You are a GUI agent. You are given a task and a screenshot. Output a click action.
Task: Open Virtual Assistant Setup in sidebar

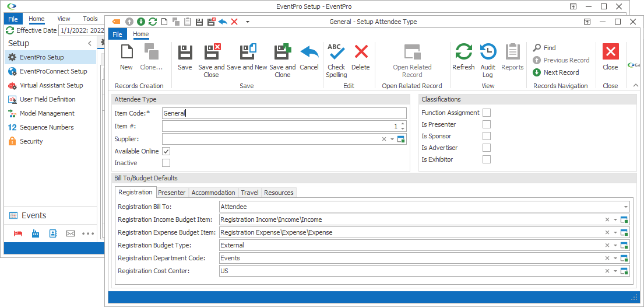pos(50,85)
